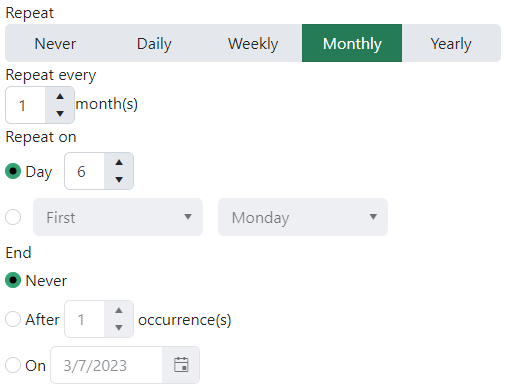
Task: Open the Monday weekday dropdown
Action: 303,217
